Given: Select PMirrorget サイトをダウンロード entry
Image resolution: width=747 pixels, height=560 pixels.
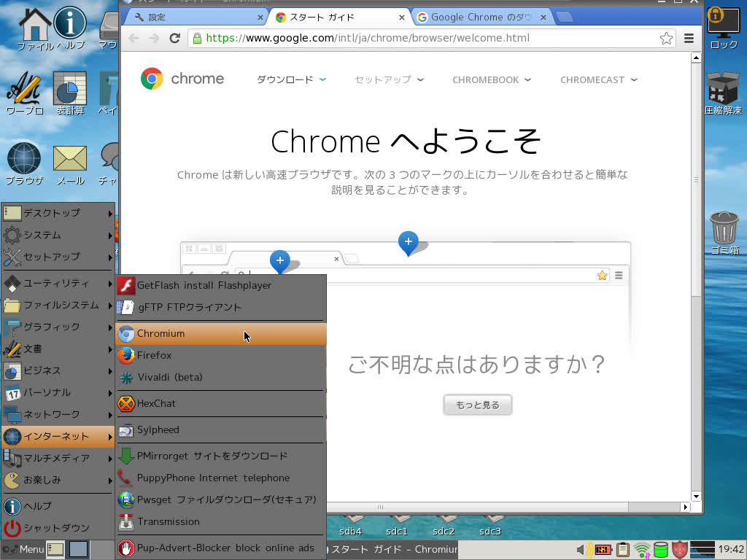Looking at the screenshot, I should click(x=220, y=456).
